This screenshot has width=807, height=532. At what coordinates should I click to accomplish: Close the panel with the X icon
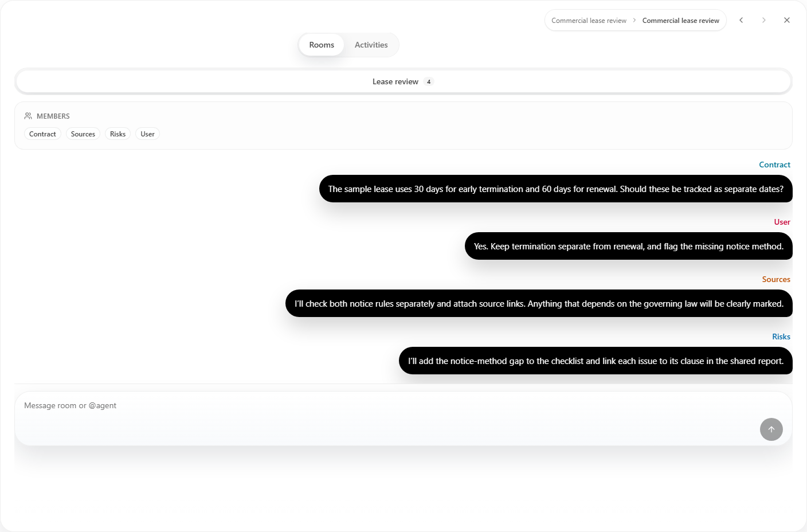pyautogui.click(x=787, y=20)
